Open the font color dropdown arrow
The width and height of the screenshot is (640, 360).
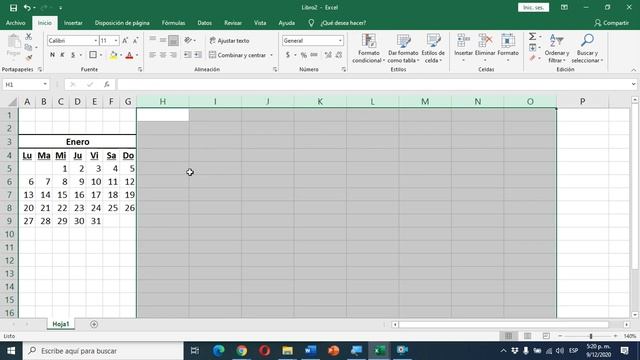(137, 55)
